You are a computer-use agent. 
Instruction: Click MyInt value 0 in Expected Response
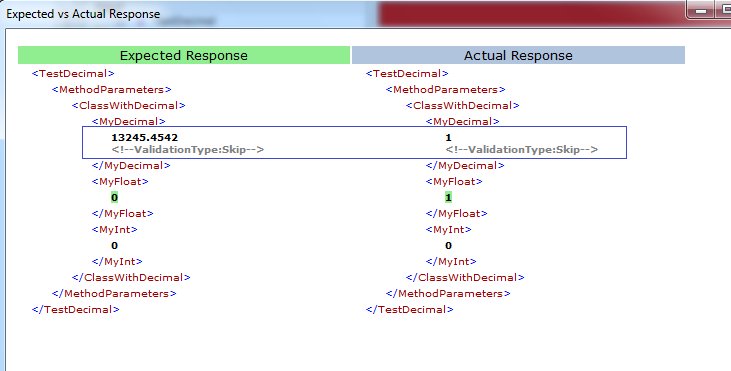point(115,246)
